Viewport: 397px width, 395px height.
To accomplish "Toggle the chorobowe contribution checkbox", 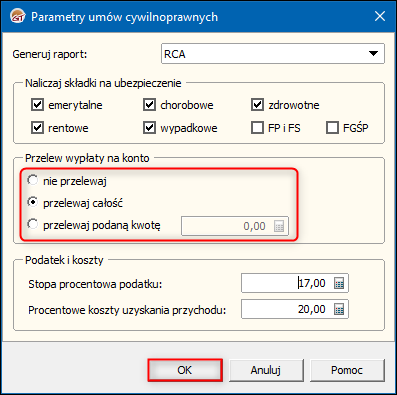I will coord(149,105).
